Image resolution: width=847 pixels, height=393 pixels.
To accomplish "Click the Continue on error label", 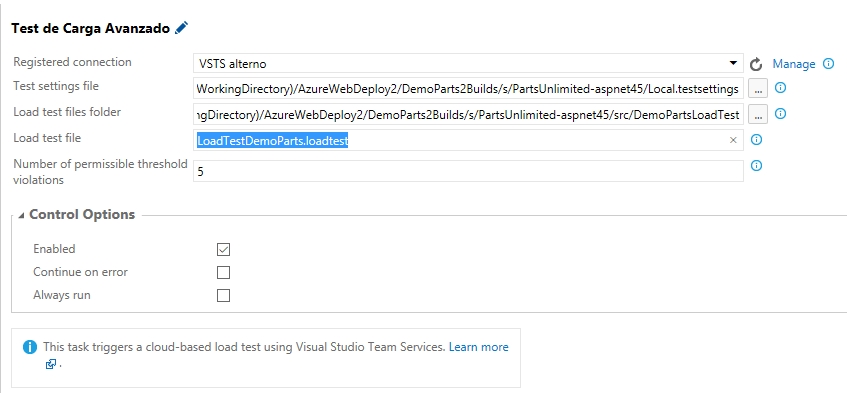I will coord(80,272).
